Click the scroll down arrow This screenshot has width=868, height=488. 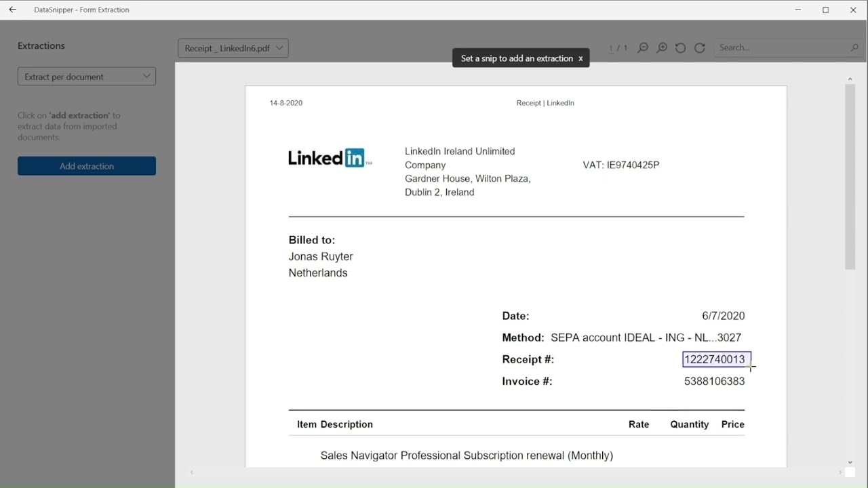pyautogui.click(x=850, y=462)
